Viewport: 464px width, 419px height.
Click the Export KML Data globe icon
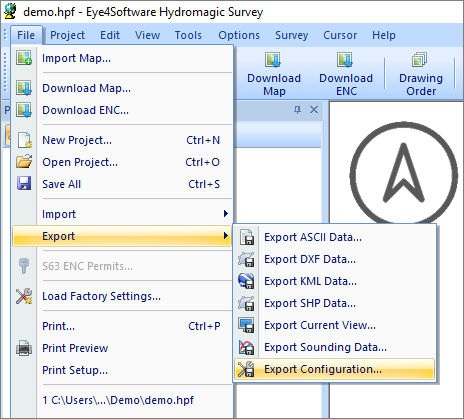point(247,281)
